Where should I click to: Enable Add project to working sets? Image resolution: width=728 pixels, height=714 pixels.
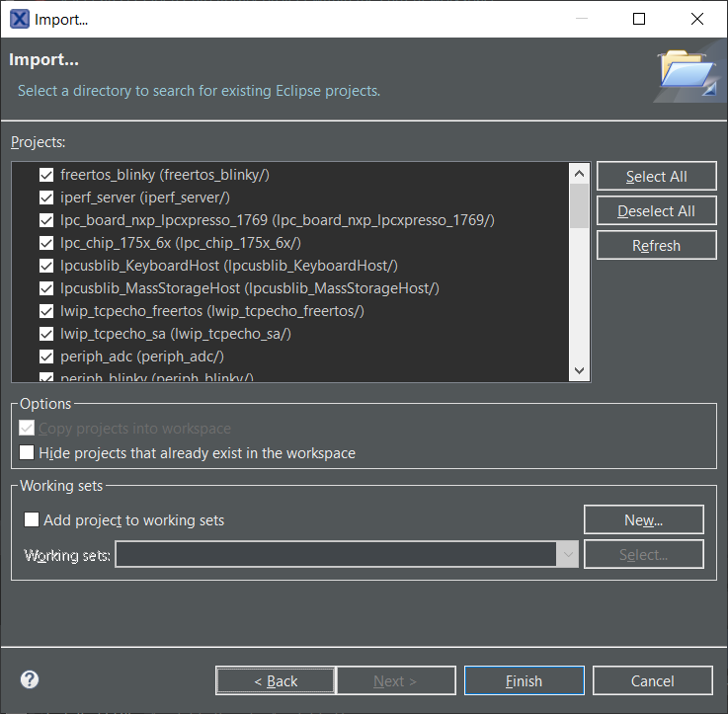tap(32, 519)
